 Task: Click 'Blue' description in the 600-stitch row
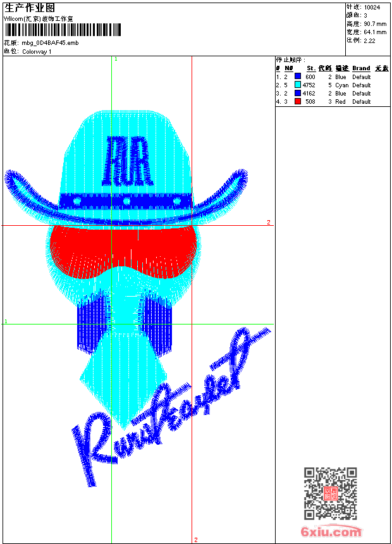341,77
